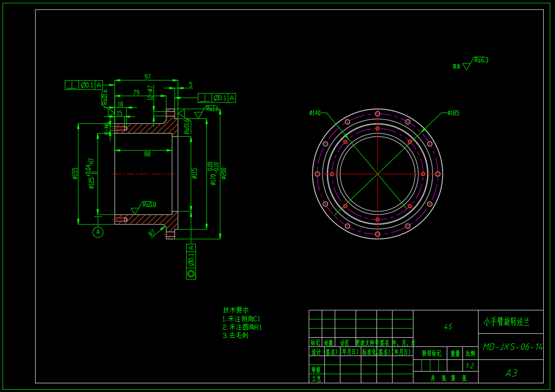Select the ø125 H7 toleranced dimension
This screenshot has width=555, height=392.
coord(91,174)
